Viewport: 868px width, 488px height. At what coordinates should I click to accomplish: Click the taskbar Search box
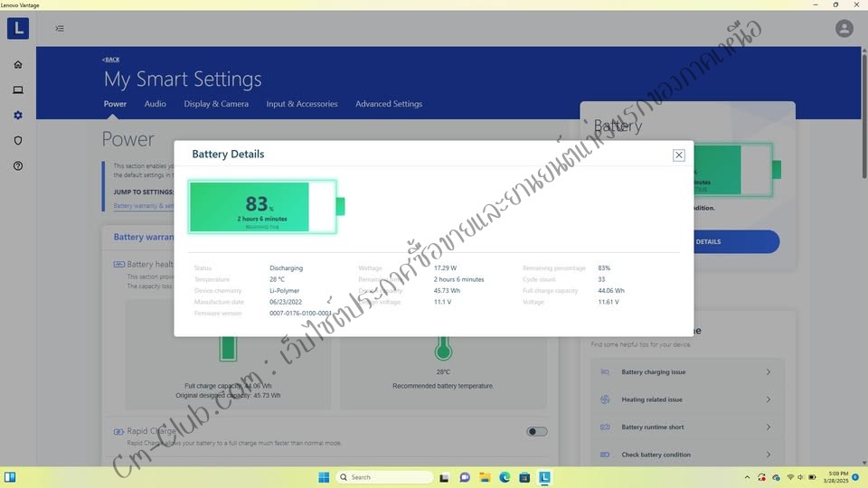pyautogui.click(x=385, y=477)
